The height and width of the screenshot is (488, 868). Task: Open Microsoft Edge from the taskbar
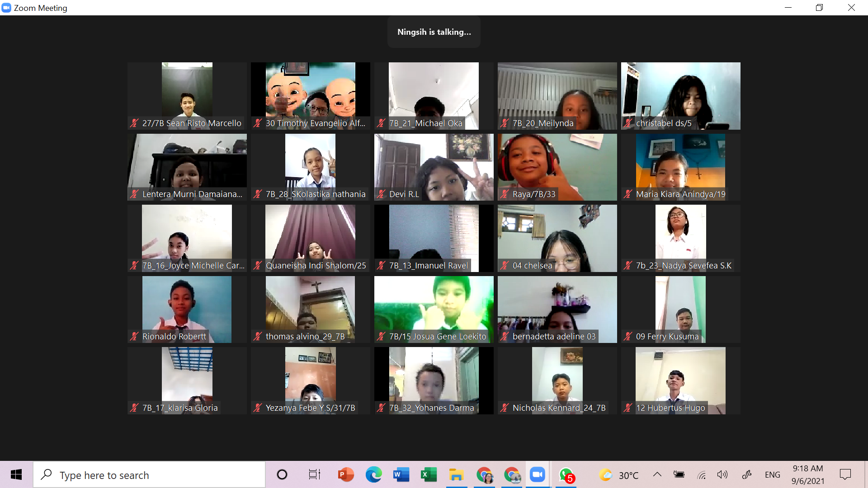click(x=373, y=474)
